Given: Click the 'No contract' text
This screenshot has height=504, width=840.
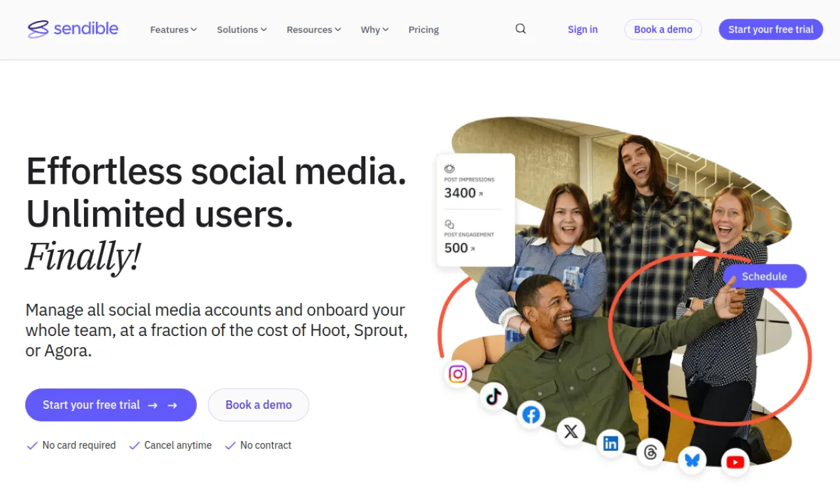Looking at the screenshot, I should [x=266, y=445].
